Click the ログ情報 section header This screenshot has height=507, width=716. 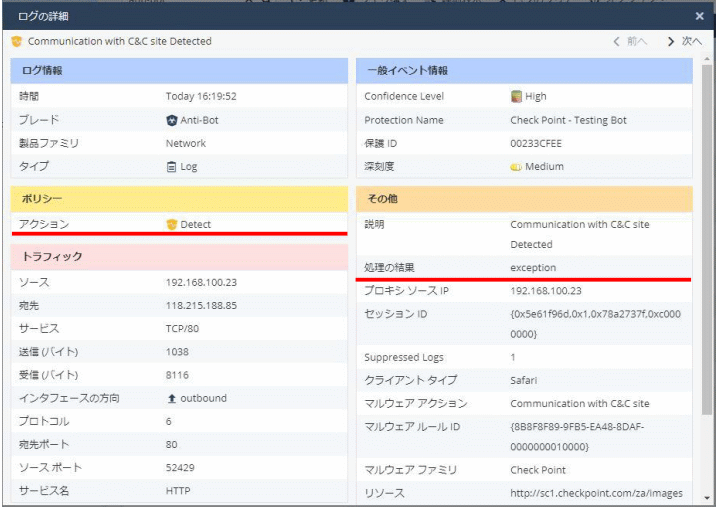178,71
